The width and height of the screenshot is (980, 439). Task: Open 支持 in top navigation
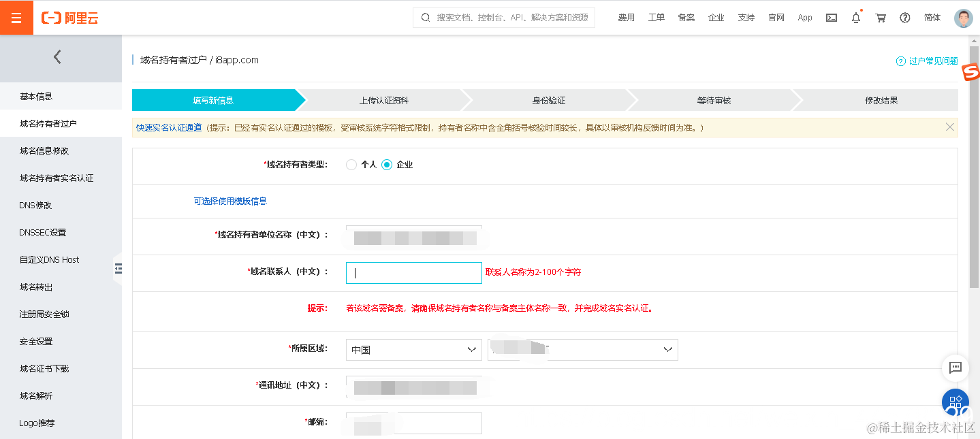coord(746,18)
